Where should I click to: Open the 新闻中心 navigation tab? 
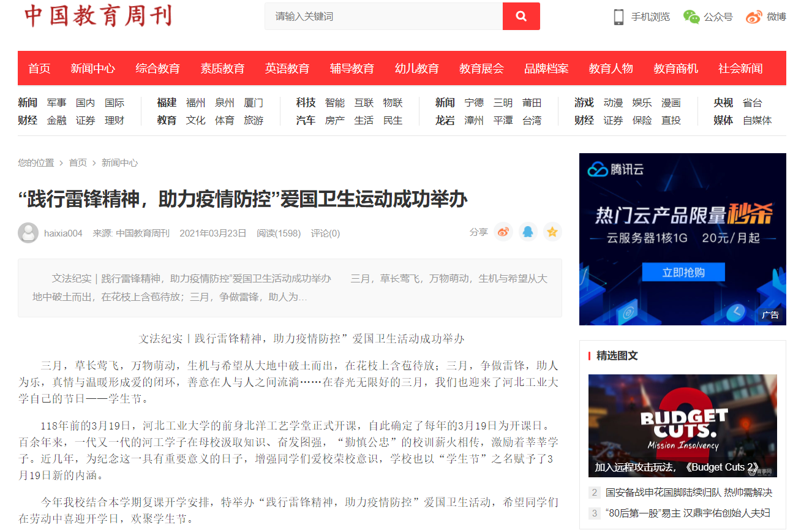coord(92,69)
